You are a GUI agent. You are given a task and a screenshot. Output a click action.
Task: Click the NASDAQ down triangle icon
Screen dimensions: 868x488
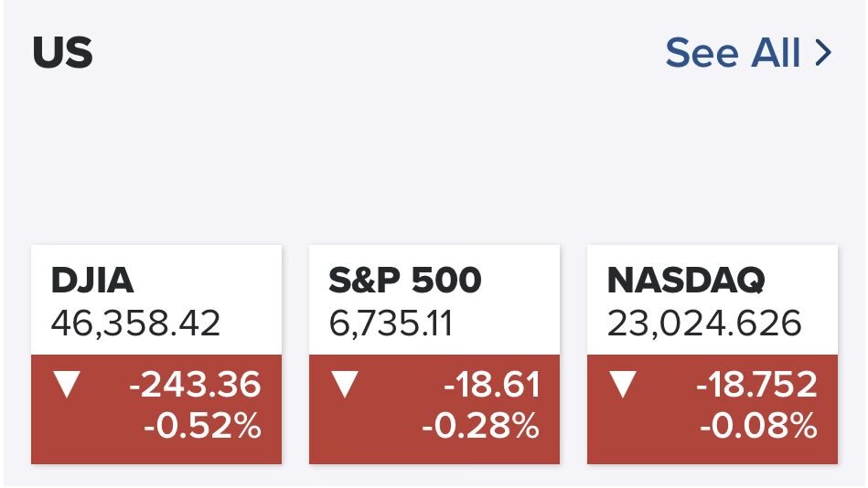click(x=623, y=386)
